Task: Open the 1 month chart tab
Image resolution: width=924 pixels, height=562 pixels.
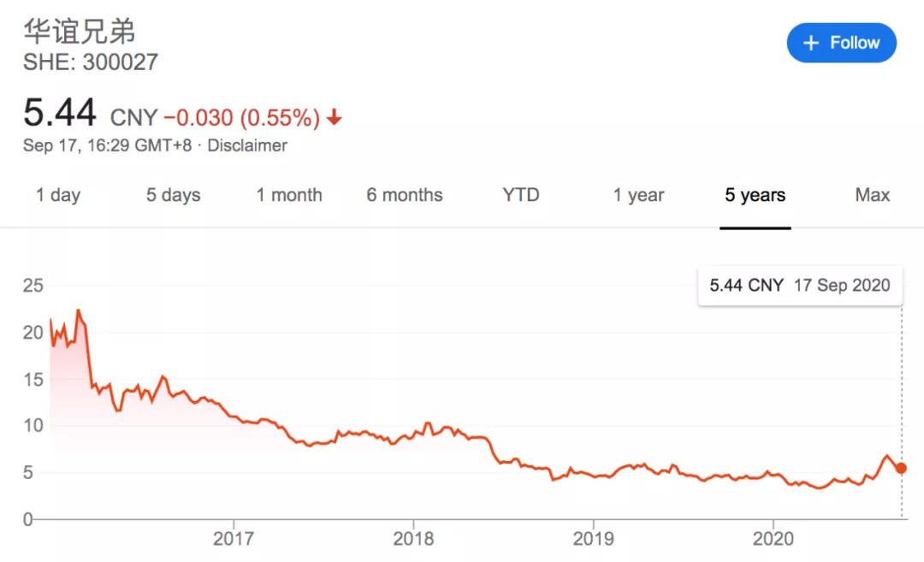Action: tap(289, 195)
